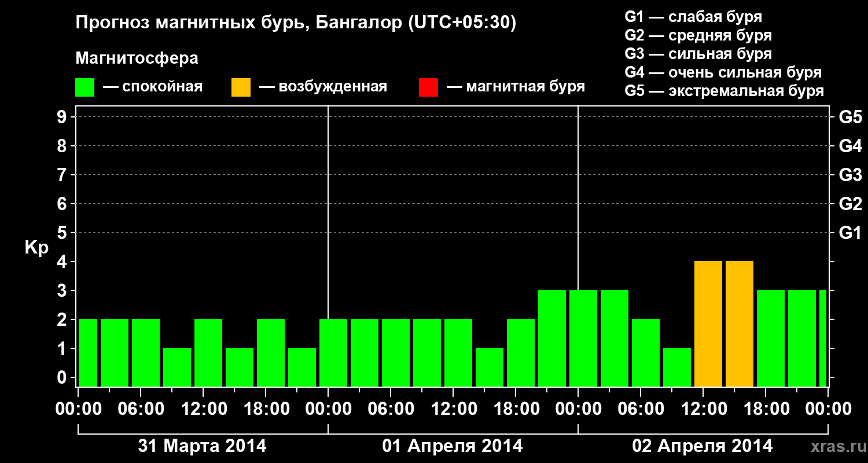The width and height of the screenshot is (868, 463).
Task: Click the '02 Апреля 2014' date label
Action: [x=703, y=446]
